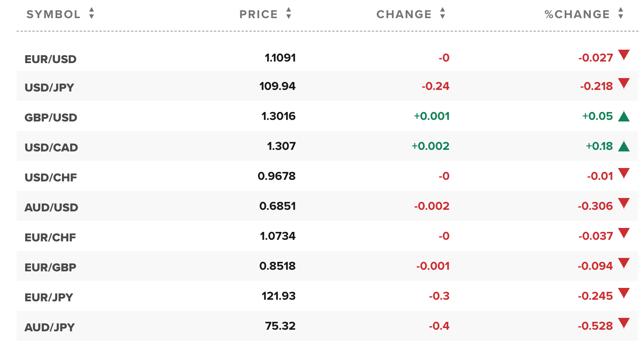Toggle %CHANGE column sort arrows
The width and height of the screenshot is (644, 351).
pyautogui.click(x=621, y=13)
